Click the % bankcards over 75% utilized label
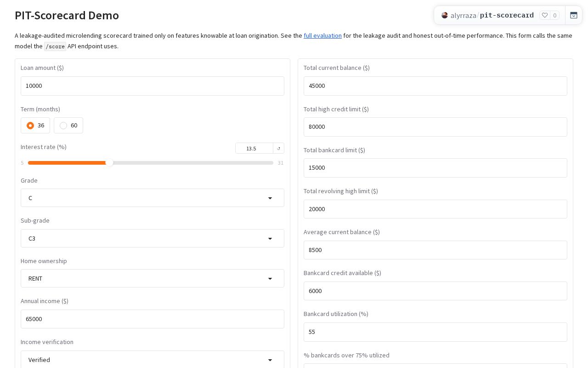Image resolution: width=588 pixels, height=368 pixels. pyautogui.click(x=346, y=355)
